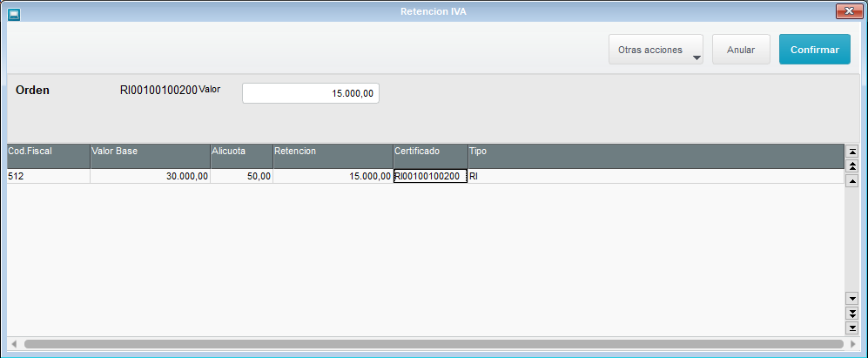Jump to the first grid row
Viewport: 868px width, 358px height.
[x=852, y=152]
